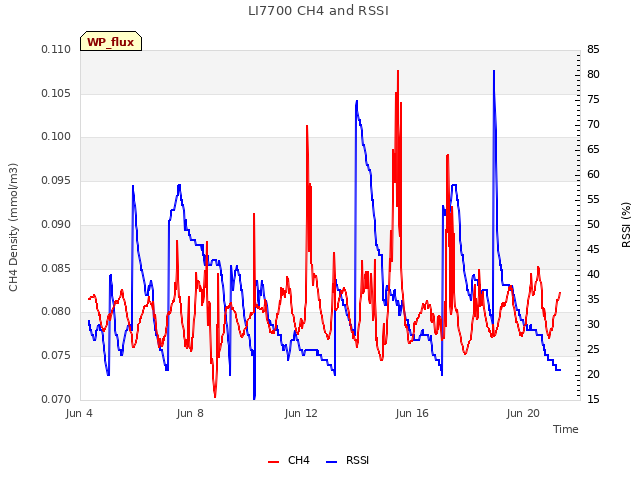Click the 15 right axis value

[593, 399]
